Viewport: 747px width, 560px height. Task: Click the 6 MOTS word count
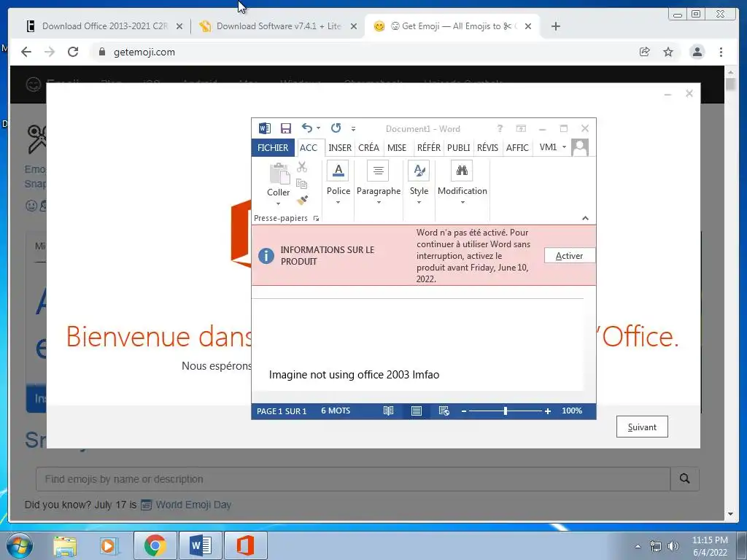tap(336, 411)
